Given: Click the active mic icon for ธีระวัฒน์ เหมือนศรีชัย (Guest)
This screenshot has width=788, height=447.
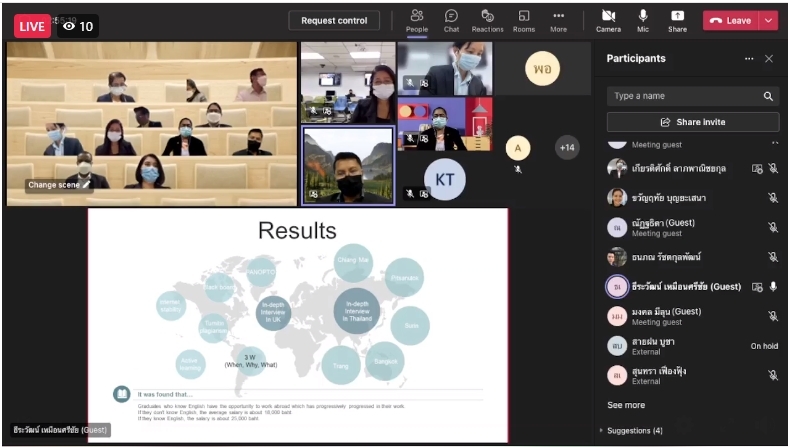Looking at the screenshot, I should (773, 287).
